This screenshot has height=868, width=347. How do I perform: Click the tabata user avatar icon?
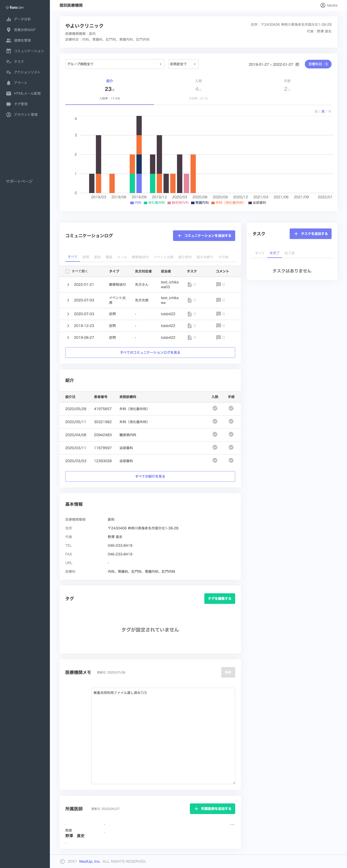(x=323, y=5)
